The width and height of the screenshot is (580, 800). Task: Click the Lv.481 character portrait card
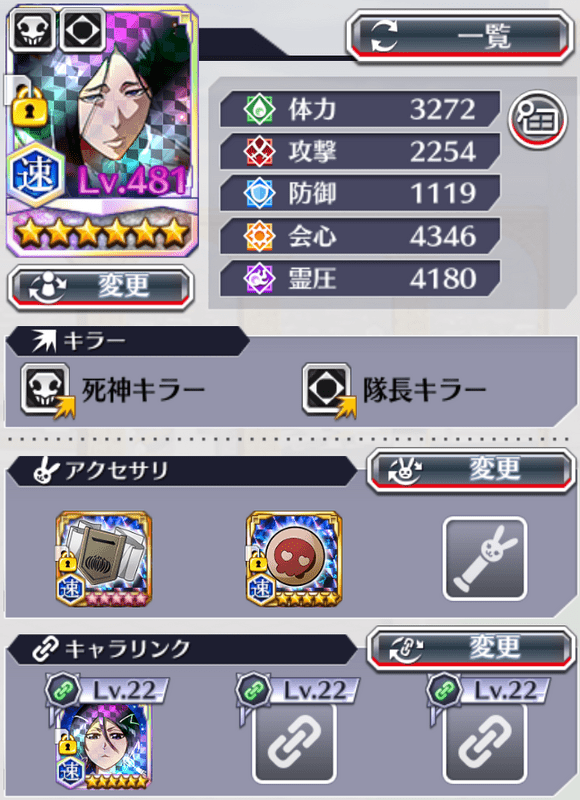[x=102, y=131]
